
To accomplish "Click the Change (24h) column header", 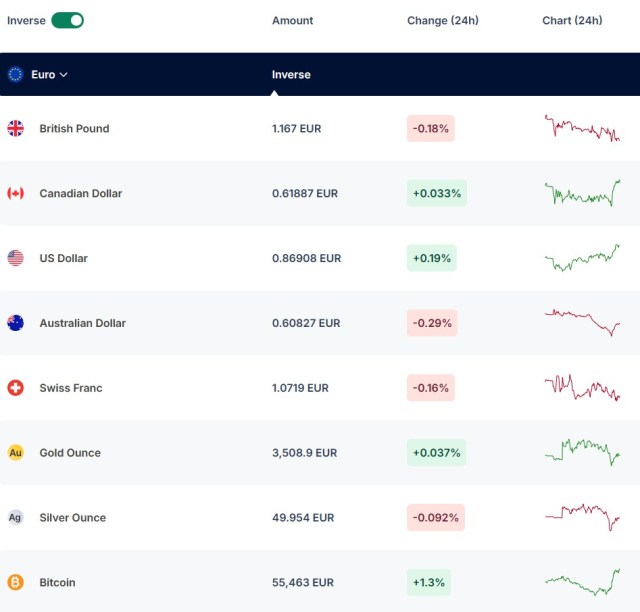I will [x=443, y=20].
